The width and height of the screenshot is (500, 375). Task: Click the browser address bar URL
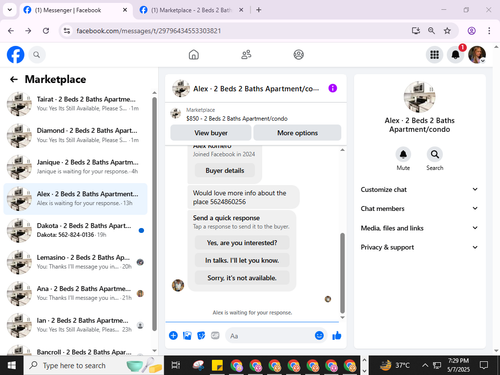click(149, 31)
